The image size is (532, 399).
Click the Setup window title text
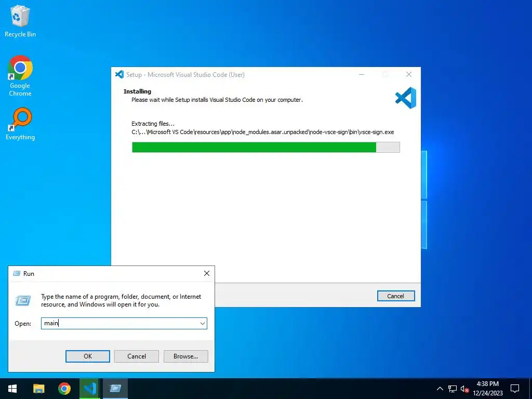[185, 75]
